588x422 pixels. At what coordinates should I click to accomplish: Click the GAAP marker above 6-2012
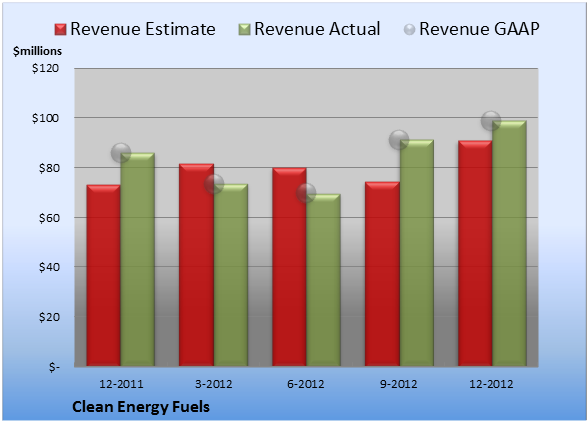point(306,193)
